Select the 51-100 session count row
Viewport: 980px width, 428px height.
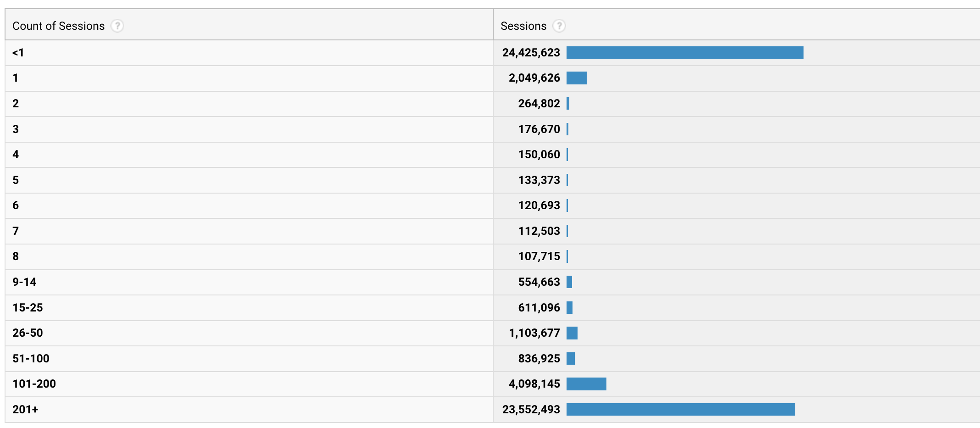(x=31, y=358)
